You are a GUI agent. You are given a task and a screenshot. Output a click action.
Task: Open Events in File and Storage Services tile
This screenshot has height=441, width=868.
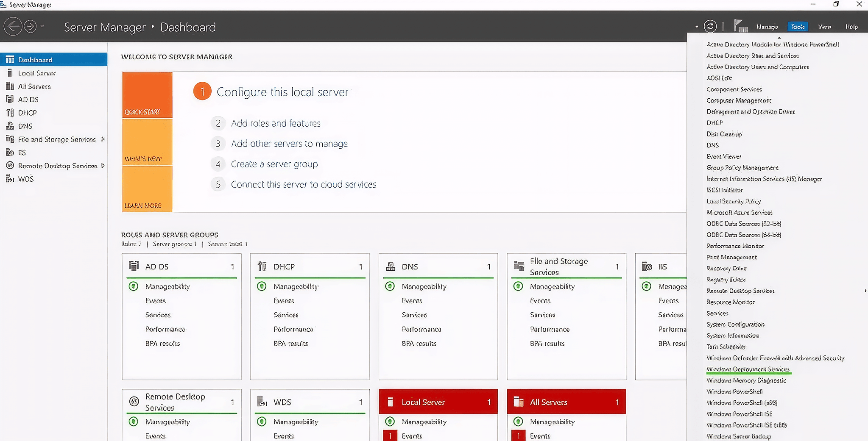pos(540,300)
